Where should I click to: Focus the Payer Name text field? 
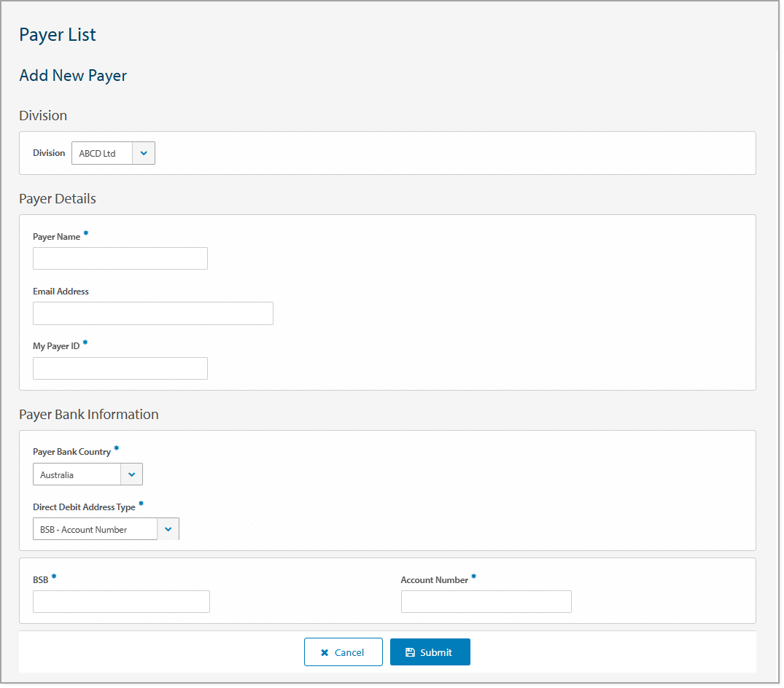(120, 259)
